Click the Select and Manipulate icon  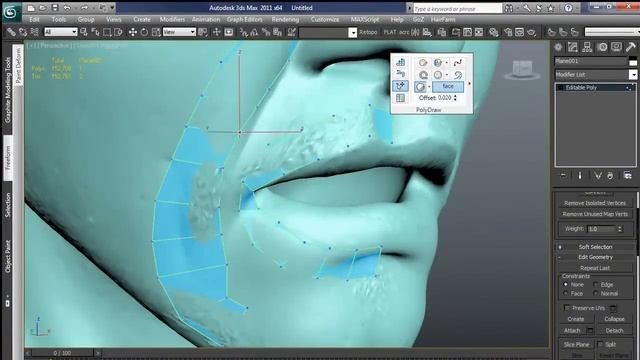tap(216, 32)
